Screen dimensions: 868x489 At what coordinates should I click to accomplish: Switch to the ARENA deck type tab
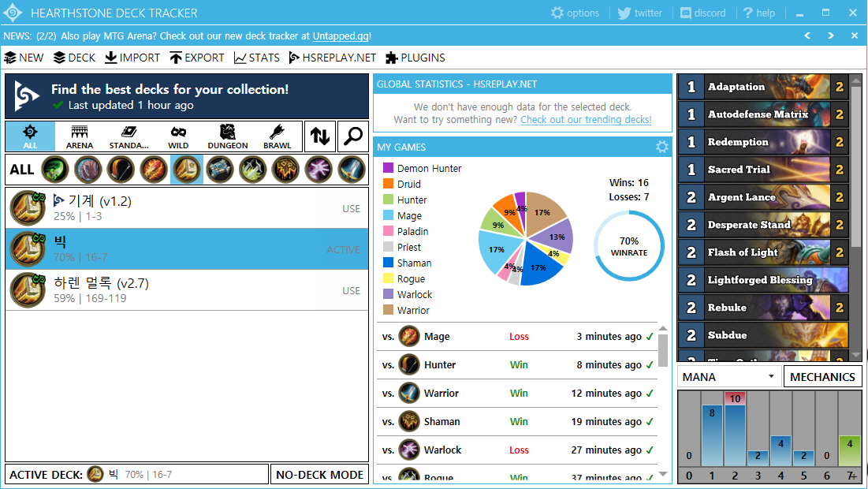80,136
